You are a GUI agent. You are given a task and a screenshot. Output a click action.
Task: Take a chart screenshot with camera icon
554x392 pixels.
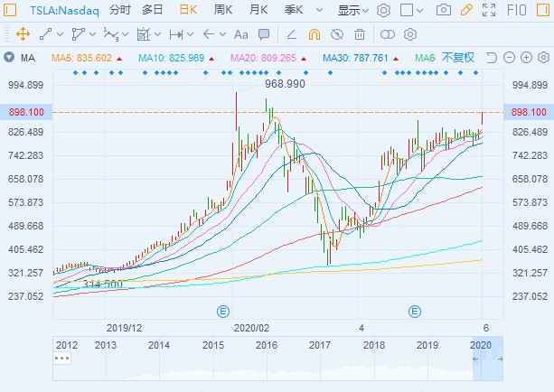point(443,11)
